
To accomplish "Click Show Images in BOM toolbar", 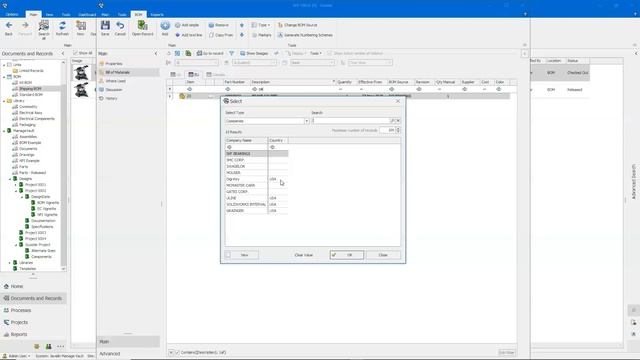I will (x=254, y=53).
